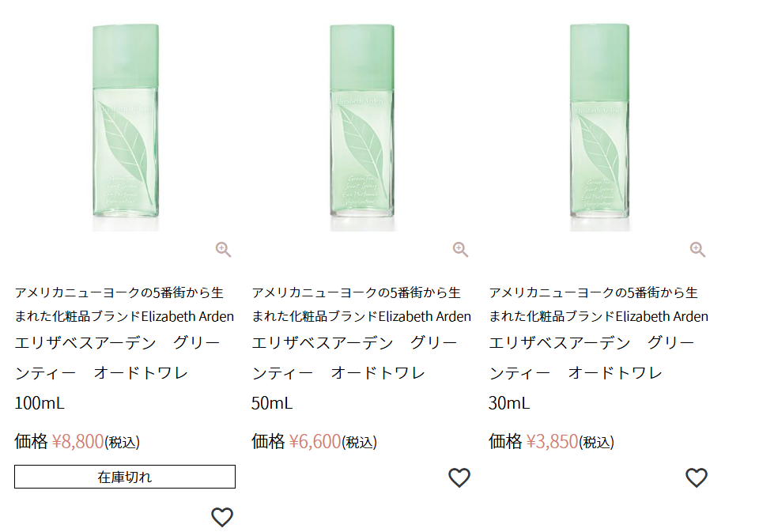Open the 100mL perfume bottle image
Image resolution: width=759 pixels, height=532 pixels.
(125, 126)
